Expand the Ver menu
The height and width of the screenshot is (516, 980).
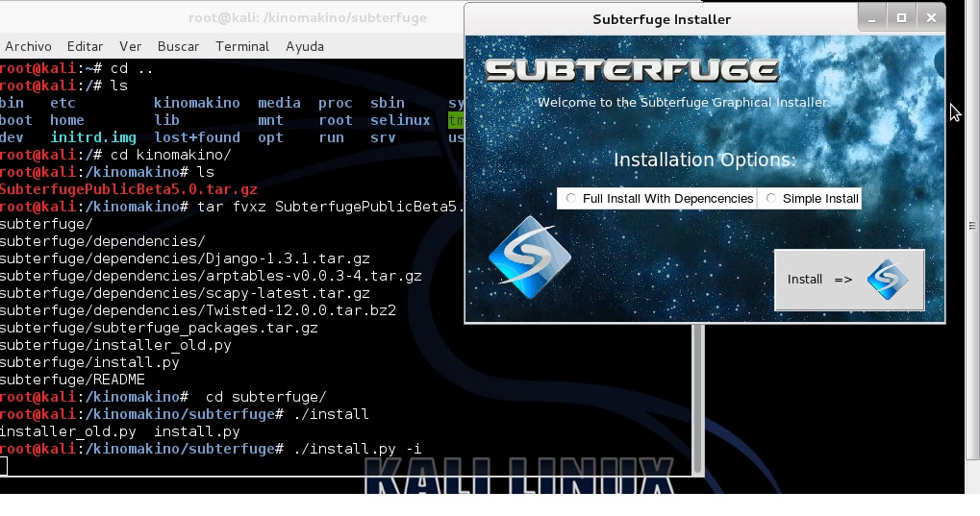[130, 46]
